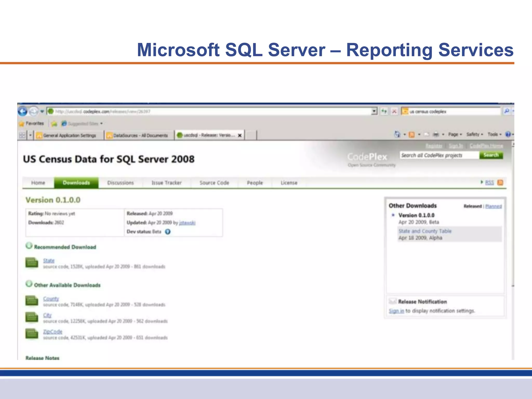Click the RSS text link
Screen dimensions: 532x399
[489, 183]
